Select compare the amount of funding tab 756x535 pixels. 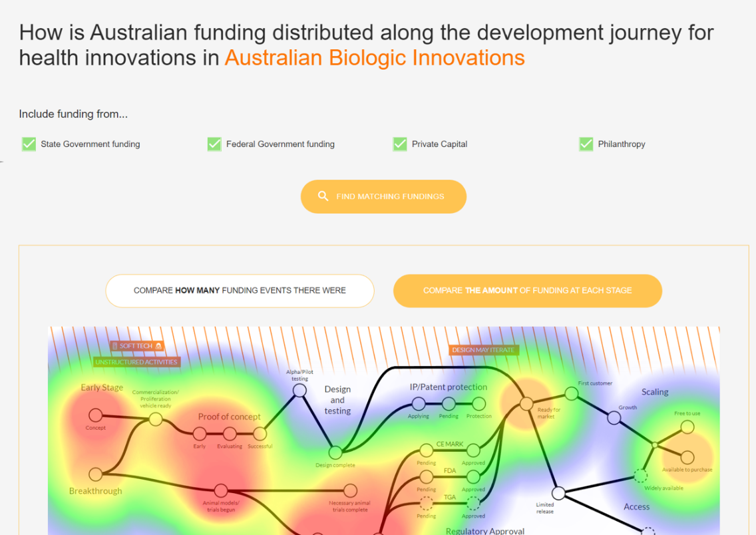[528, 291]
